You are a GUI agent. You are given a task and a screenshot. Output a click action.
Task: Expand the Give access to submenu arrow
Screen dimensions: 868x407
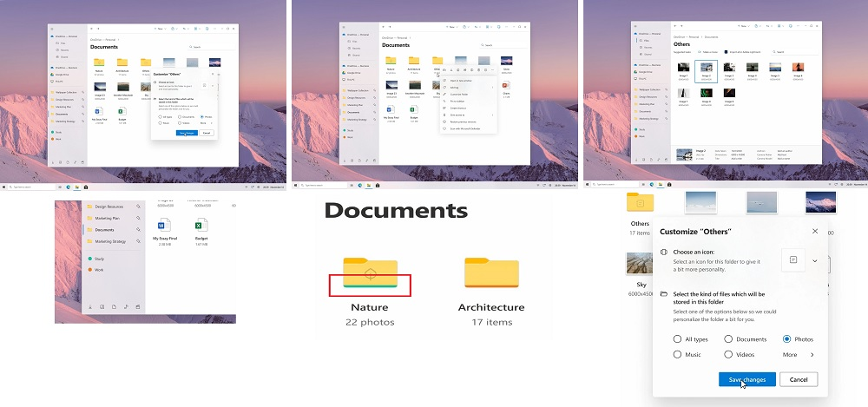click(x=493, y=115)
